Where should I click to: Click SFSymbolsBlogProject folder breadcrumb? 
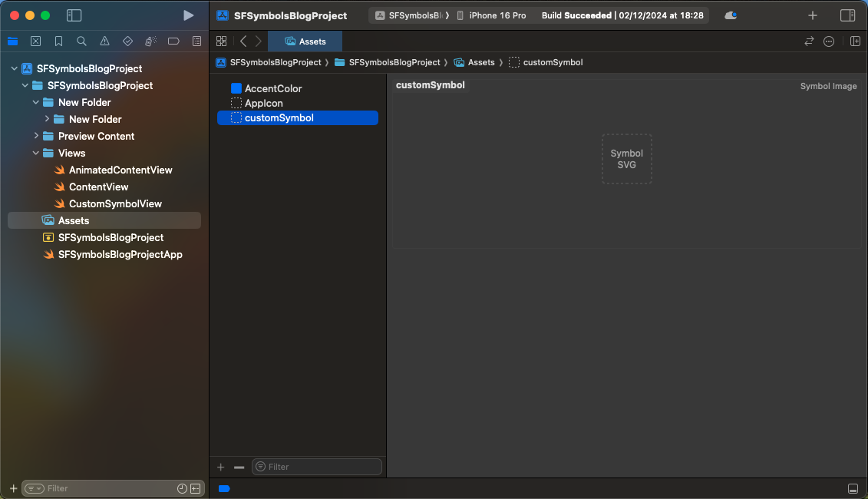[x=388, y=63]
